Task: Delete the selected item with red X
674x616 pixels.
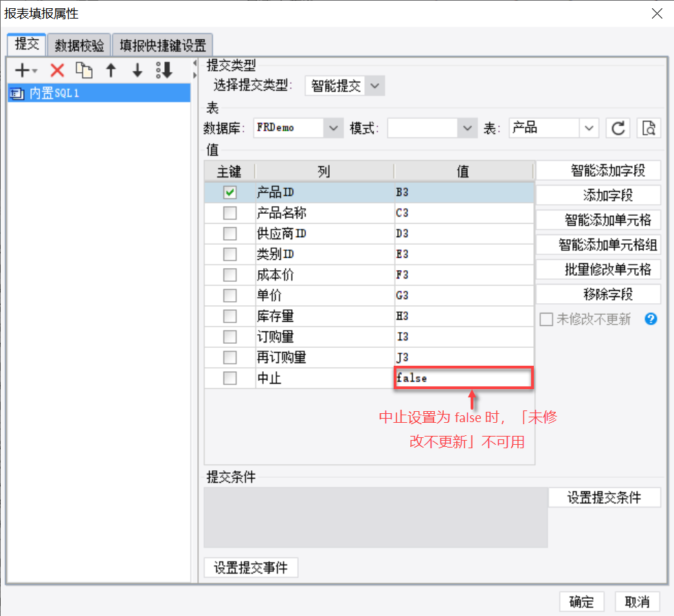Action: [x=57, y=70]
